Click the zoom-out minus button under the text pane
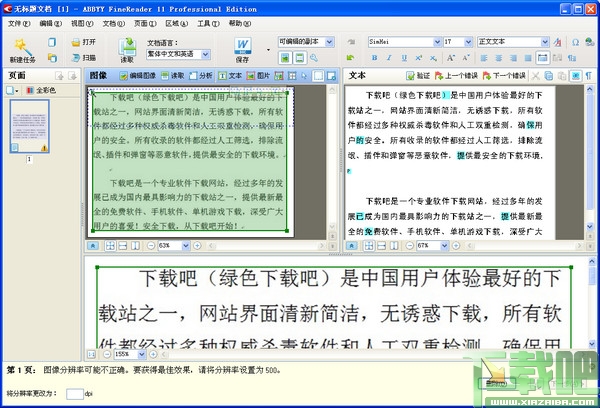This screenshot has width=600, height=408. pyautogui.click(x=409, y=246)
